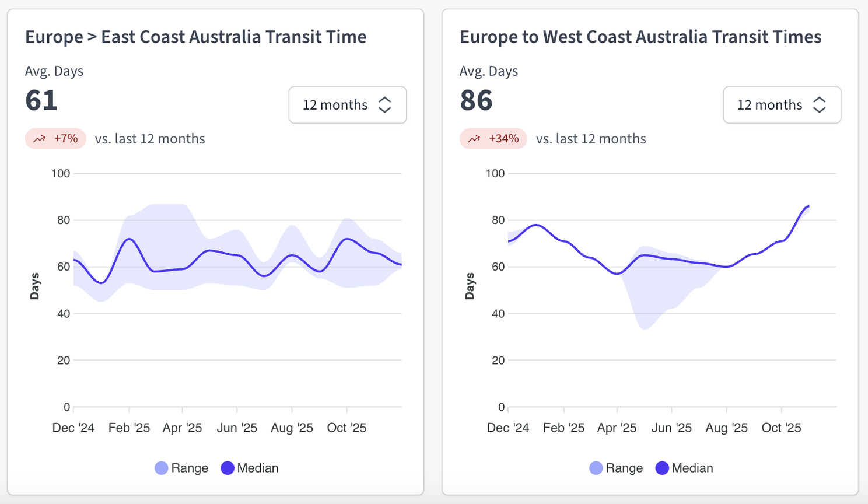Open the West Coast Australia Transit Times card
Image resolution: width=868 pixels, height=504 pixels.
[x=640, y=36]
